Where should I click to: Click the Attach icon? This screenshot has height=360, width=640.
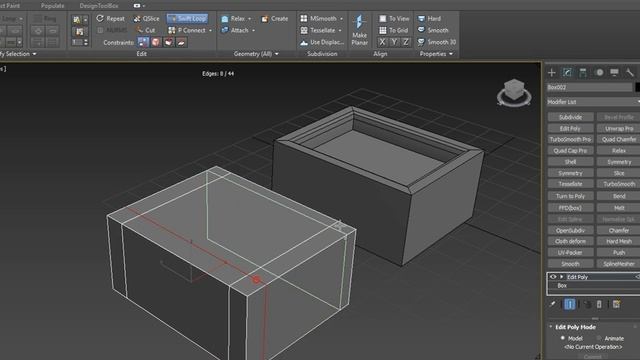(224, 30)
